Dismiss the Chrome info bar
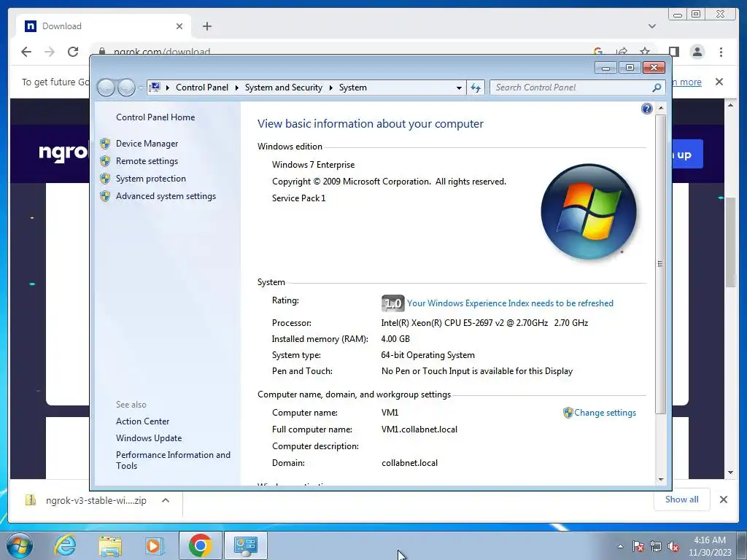The image size is (747, 560). click(719, 82)
